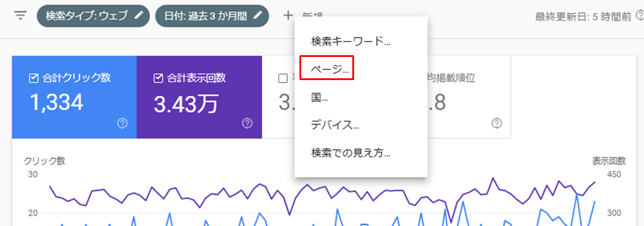Select 検索キーワード... from the menu
Viewport: 644px width, 226px height.
[x=351, y=42]
